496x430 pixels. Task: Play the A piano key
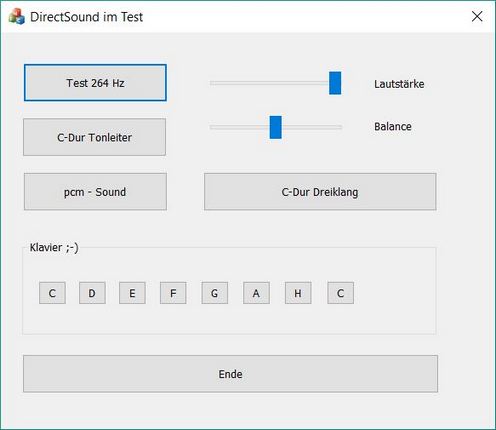(256, 293)
